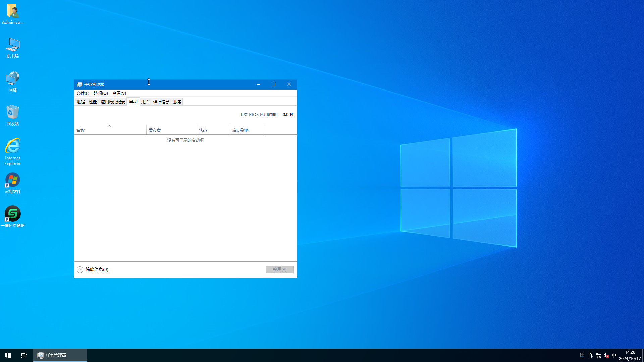Viewport: 644px width, 362px height.
Task: Switch to the 进程 tab
Action: point(81,102)
